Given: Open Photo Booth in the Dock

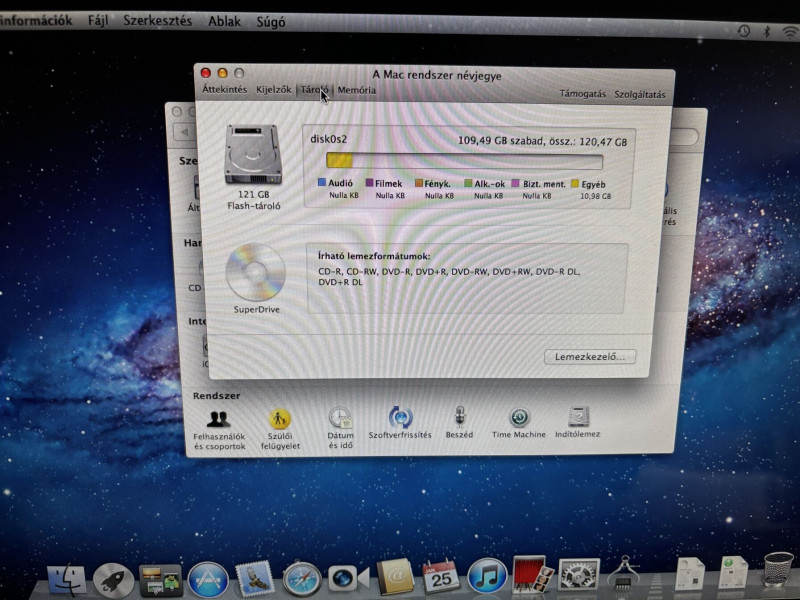Looking at the screenshot, I should point(533,574).
